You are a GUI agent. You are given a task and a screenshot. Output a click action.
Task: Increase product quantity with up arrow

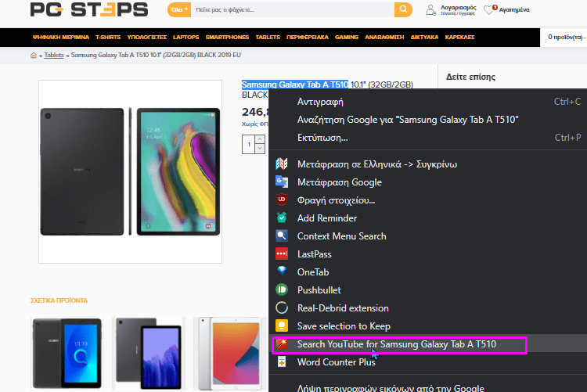click(x=260, y=139)
